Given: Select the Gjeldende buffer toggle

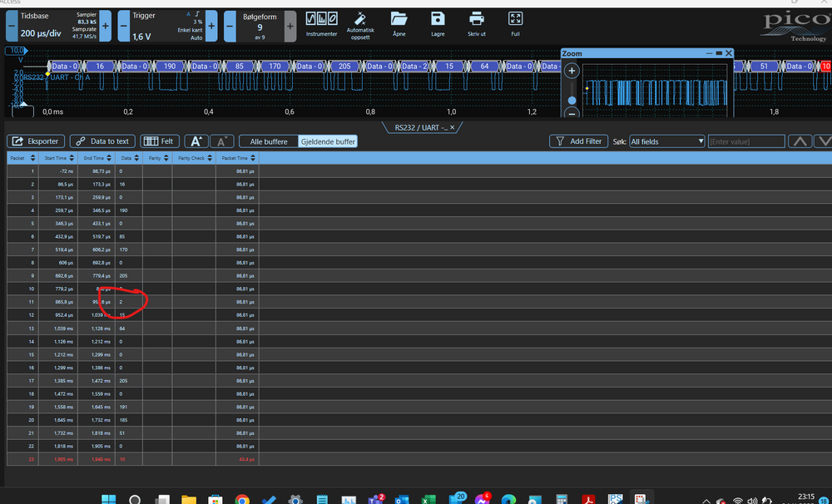Looking at the screenshot, I should pos(328,141).
